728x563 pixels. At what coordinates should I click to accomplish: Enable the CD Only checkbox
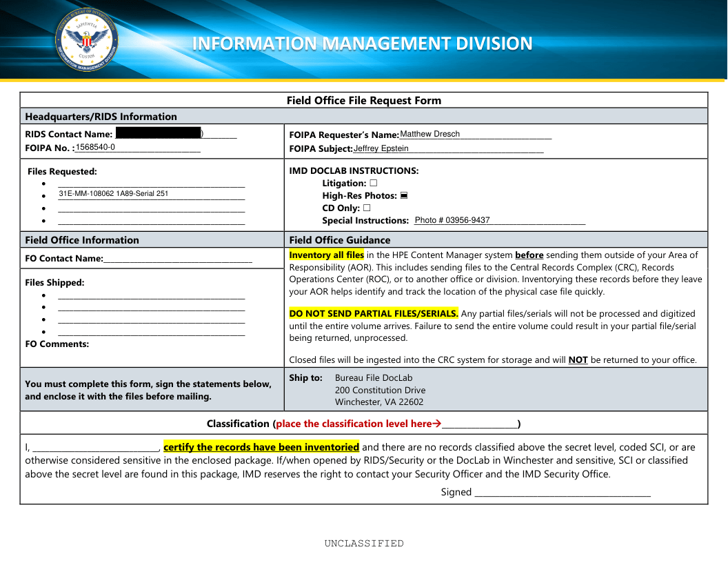[367, 208]
